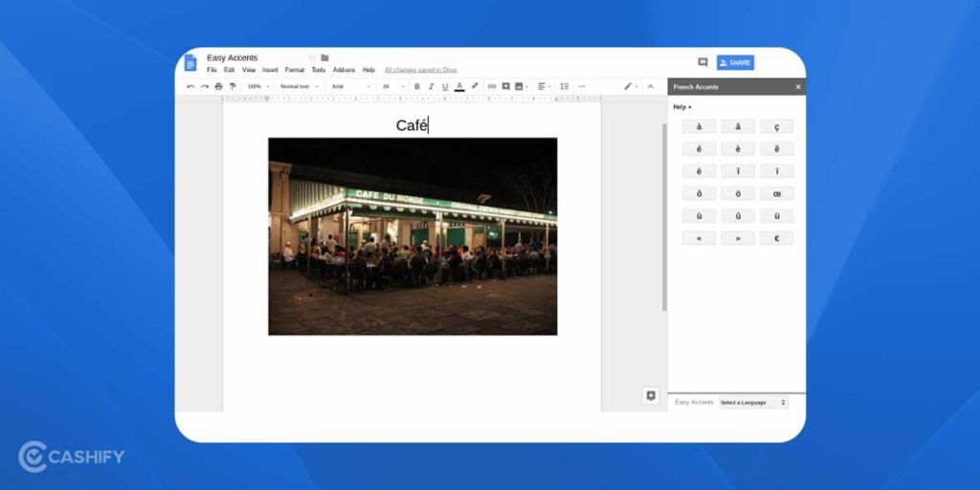Click the move-to-folder icon
980x490 pixels.
pos(324,57)
